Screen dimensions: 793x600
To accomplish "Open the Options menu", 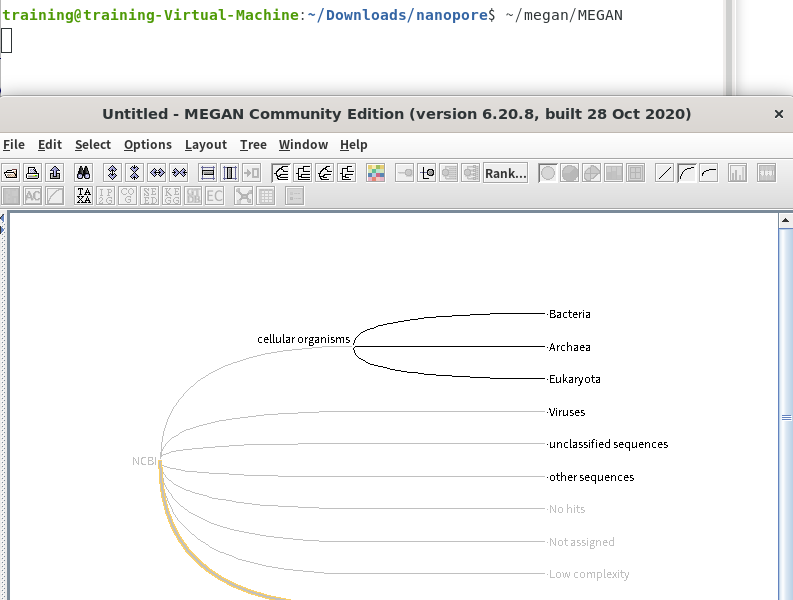I will pos(148,145).
